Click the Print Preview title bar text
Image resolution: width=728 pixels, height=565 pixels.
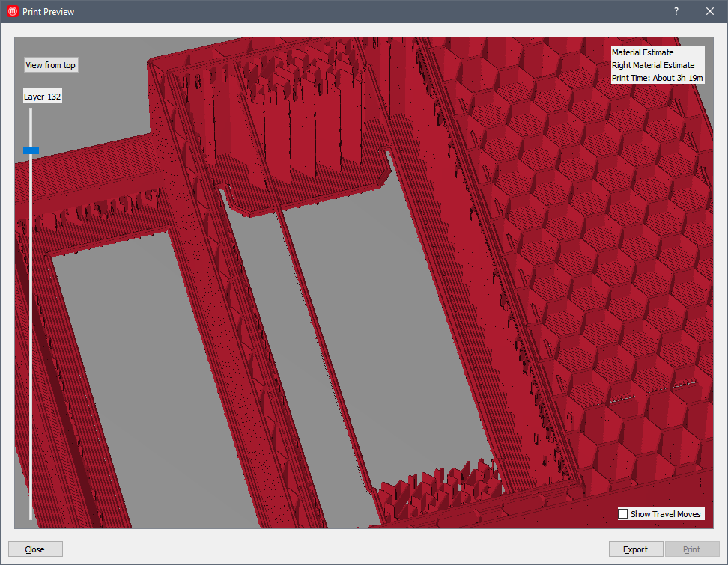click(48, 12)
